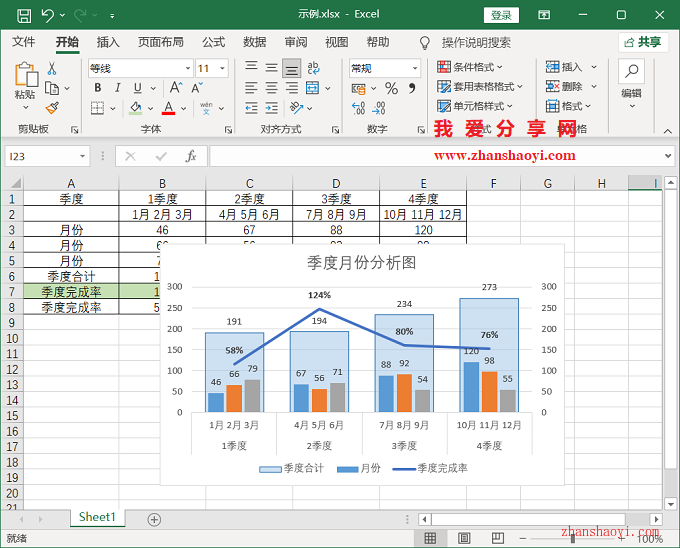Toggle Bottom Align
Image resolution: width=680 pixels, height=548 pixels.
(291, 68)
